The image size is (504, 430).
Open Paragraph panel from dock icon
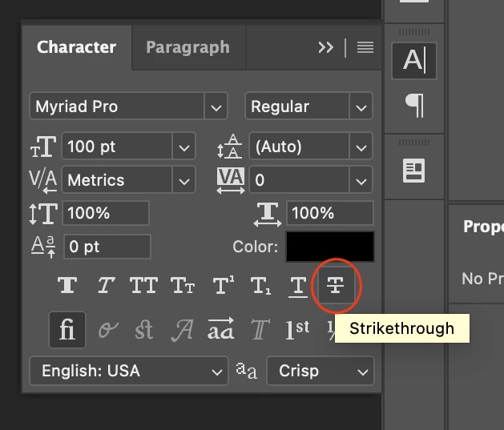coord(414,106)
